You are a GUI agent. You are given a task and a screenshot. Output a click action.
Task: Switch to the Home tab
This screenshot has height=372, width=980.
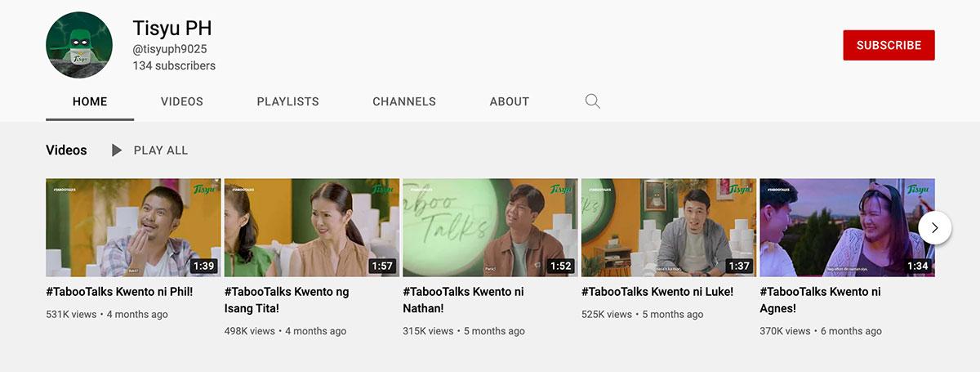90,101
